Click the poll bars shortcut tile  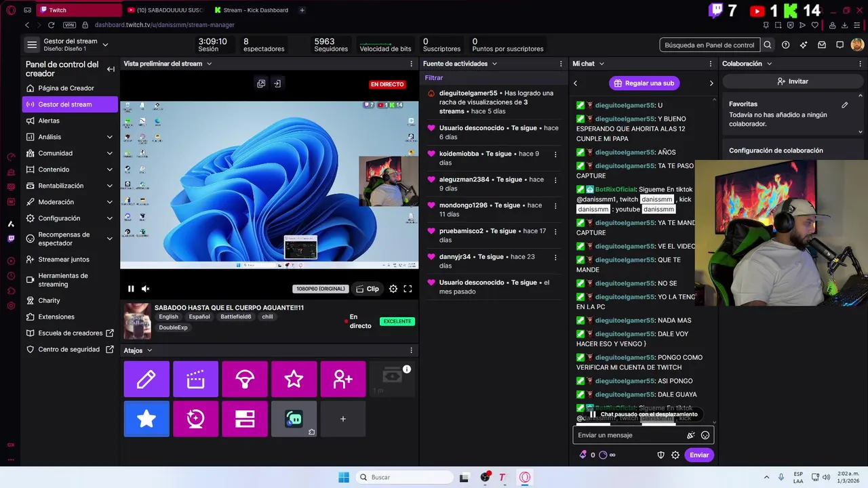click(x=245, y=419)
